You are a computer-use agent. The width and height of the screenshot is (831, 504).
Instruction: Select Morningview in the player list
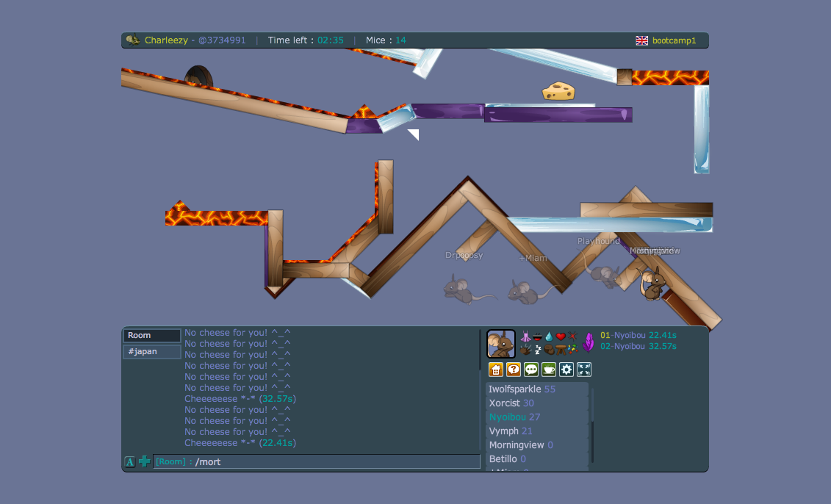click(537, 445)
